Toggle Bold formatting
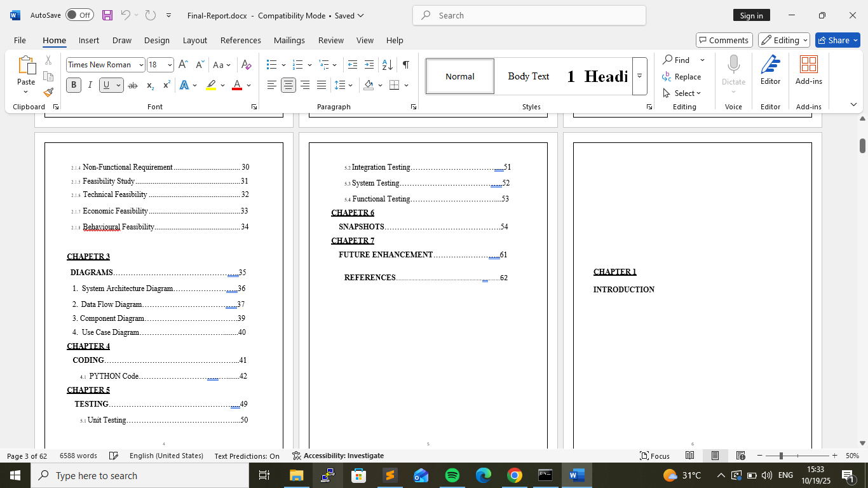This screenshot has height=488, width=868. [x=74, y=85]
